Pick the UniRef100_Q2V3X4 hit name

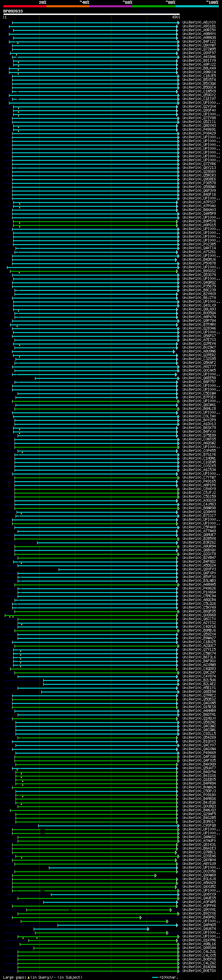pos(199,106)
